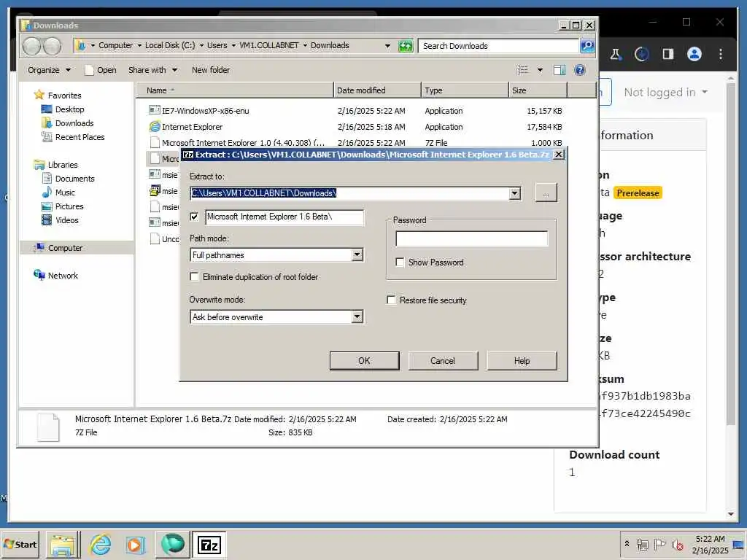The width and height of the screenshot is (747, 560).
Task: Sort by the Type column header
Action: click(x=465, y=90)
